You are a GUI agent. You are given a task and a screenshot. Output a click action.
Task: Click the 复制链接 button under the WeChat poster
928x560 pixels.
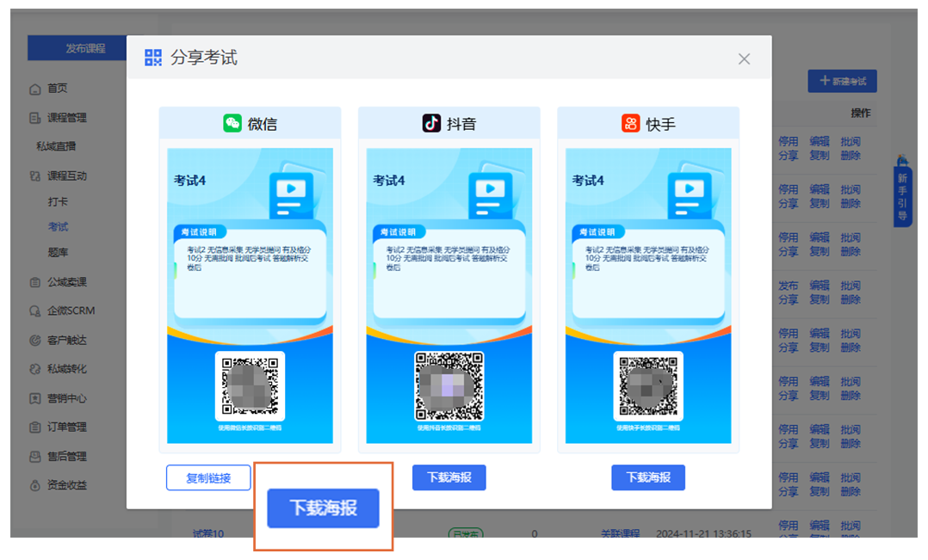coord(208,478)
